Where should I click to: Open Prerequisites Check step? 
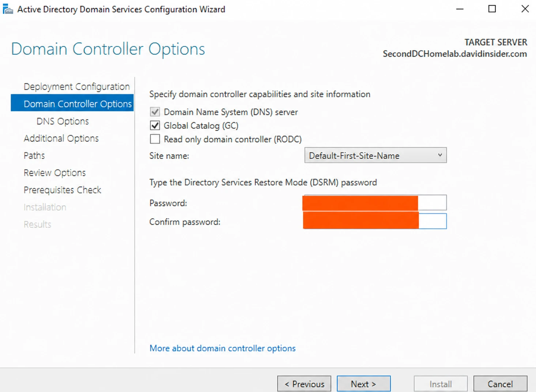[62, 190]
